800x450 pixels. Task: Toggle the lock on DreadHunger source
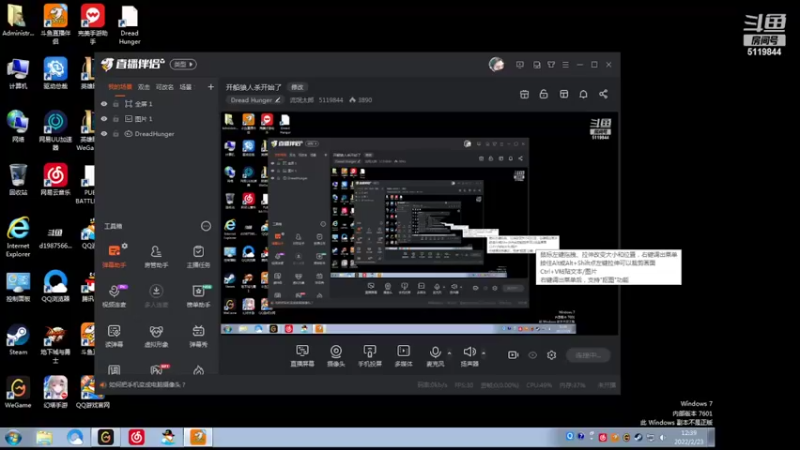tap(116, 134)
